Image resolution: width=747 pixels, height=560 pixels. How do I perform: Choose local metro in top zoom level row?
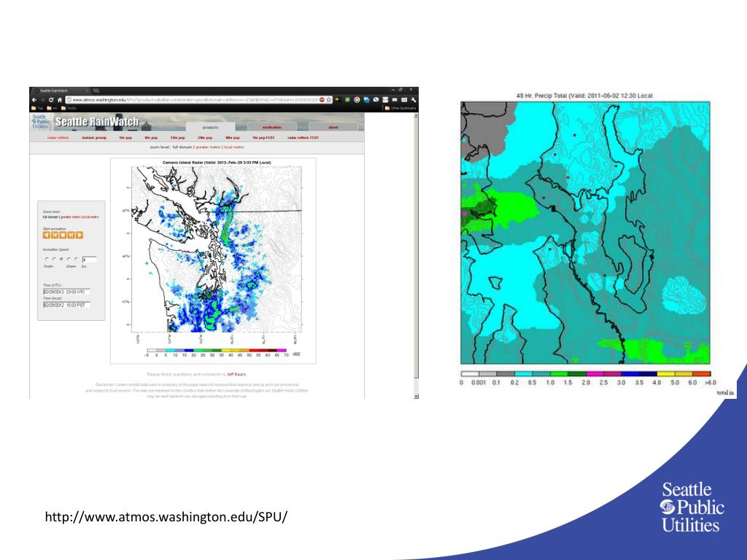pos(234,147)
